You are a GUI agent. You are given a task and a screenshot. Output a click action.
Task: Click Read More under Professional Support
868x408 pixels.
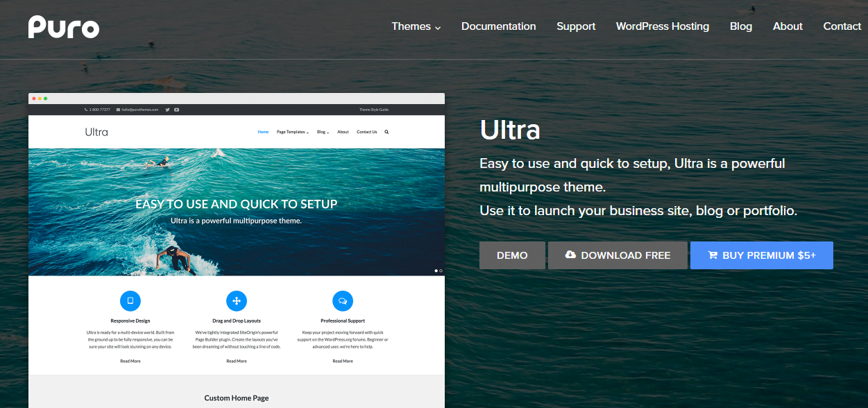pos(343,361)
